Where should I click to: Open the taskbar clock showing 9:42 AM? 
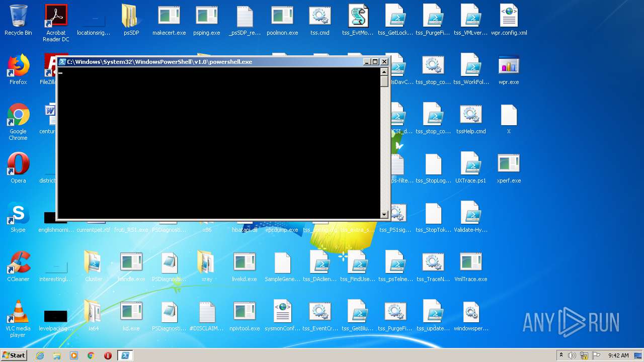click(x=618, y=355)
